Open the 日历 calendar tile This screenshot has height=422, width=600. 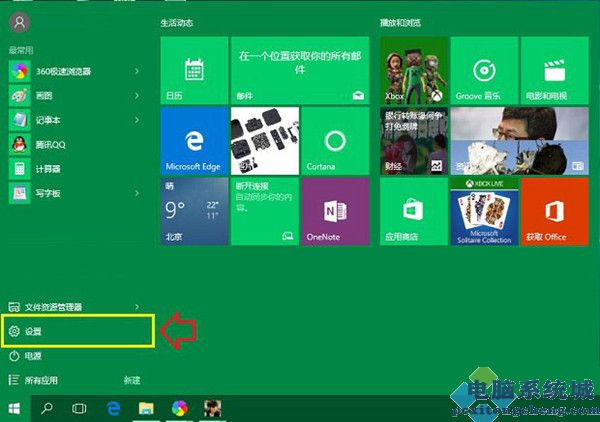coord(194,70)
